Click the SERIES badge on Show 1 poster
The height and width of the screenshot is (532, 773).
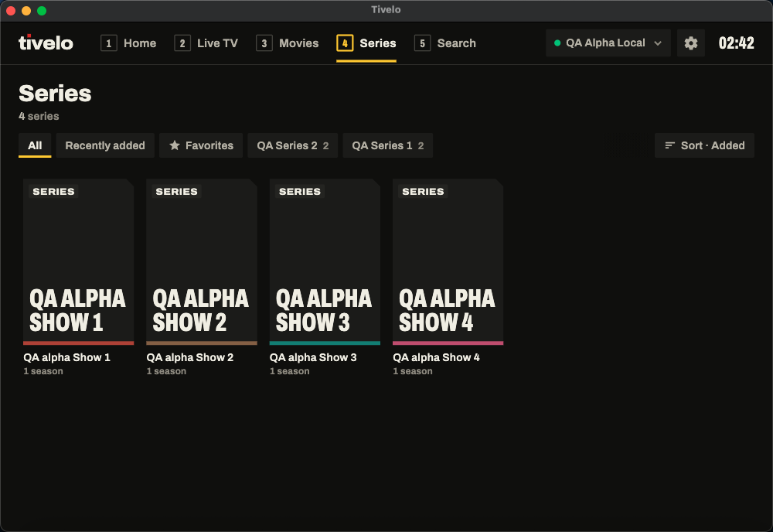[x=54, y=191]
